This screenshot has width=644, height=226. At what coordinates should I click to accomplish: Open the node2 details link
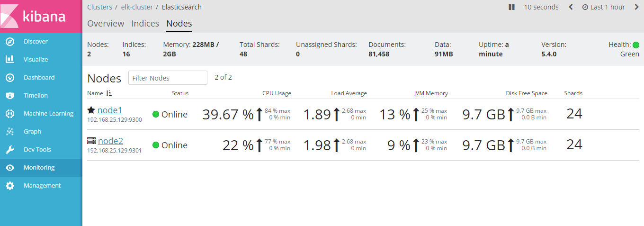pos(110,141)
